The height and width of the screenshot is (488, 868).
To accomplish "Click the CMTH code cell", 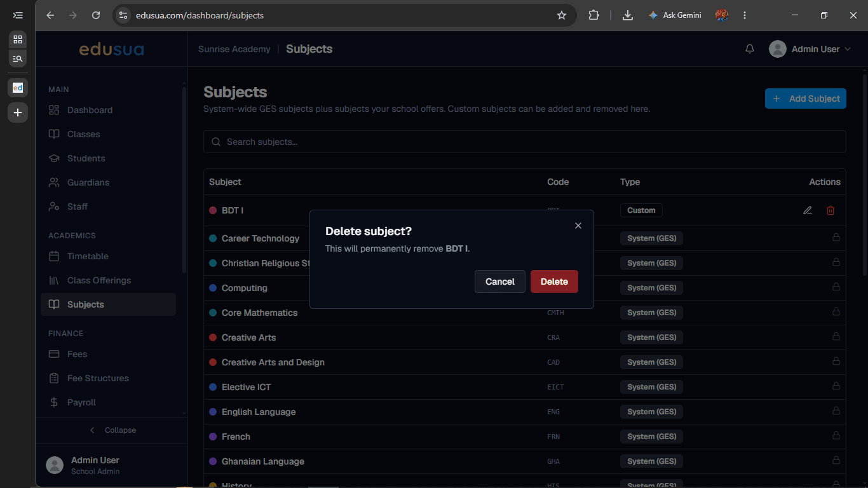I will tap(555, 313).
